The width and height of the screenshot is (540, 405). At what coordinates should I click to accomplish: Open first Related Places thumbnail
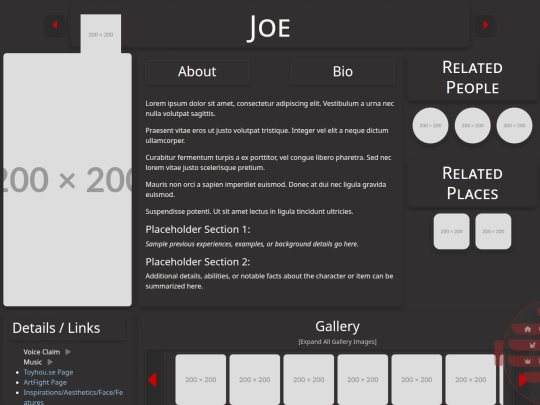pyautogui.click(x=451, y=231)
